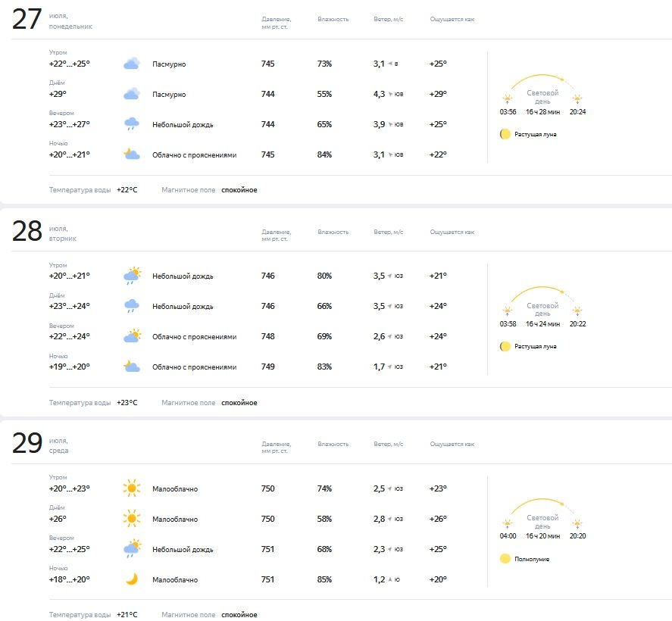Click the waxing moon icon on July 27
The width and height of the screenshot is (672, 621).
pos(505,134)
